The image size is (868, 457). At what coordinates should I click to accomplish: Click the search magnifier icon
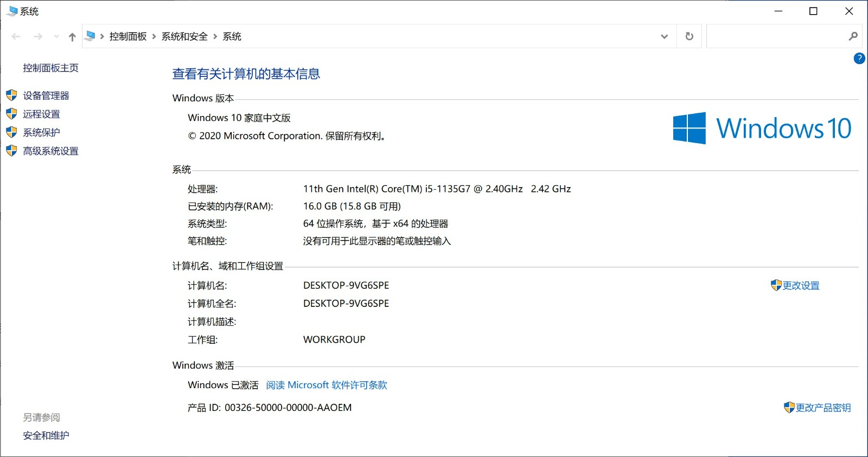[x=853, y=36]
